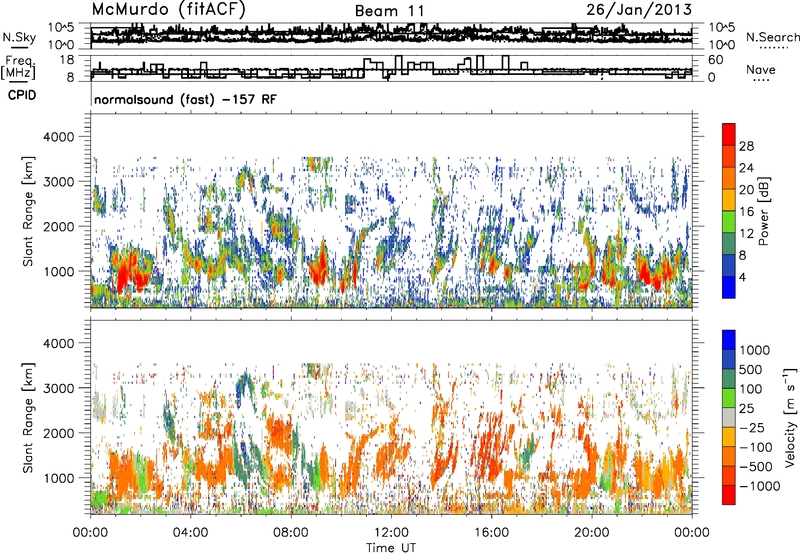Click '4000' on the power panel axis
The image size is (800, 554).
point(59,137)
